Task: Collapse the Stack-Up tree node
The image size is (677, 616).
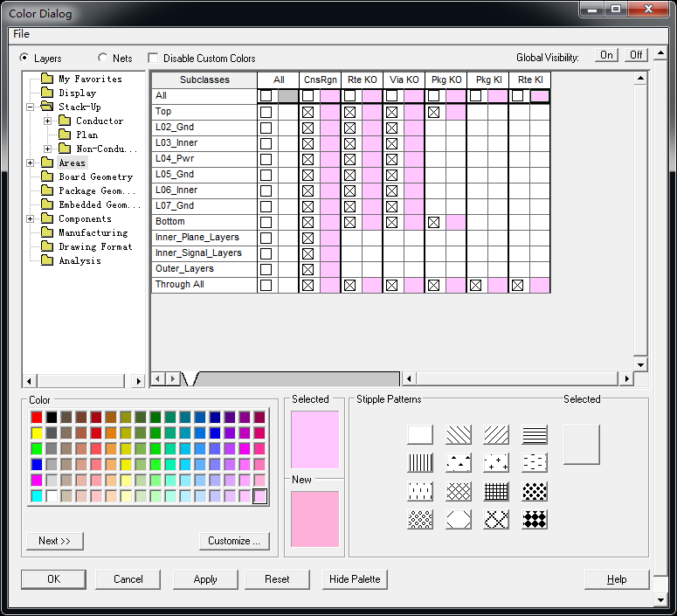Action: tap(31, 107)
